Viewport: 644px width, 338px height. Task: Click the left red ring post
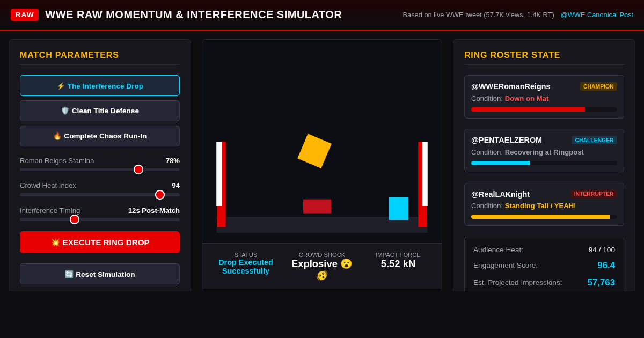coord(222,185)
